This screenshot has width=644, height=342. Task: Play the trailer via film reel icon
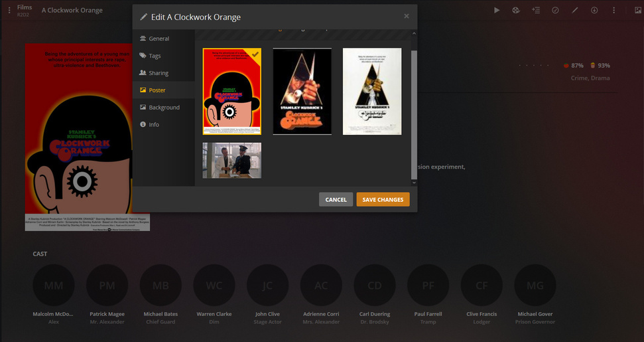point(516,10)
